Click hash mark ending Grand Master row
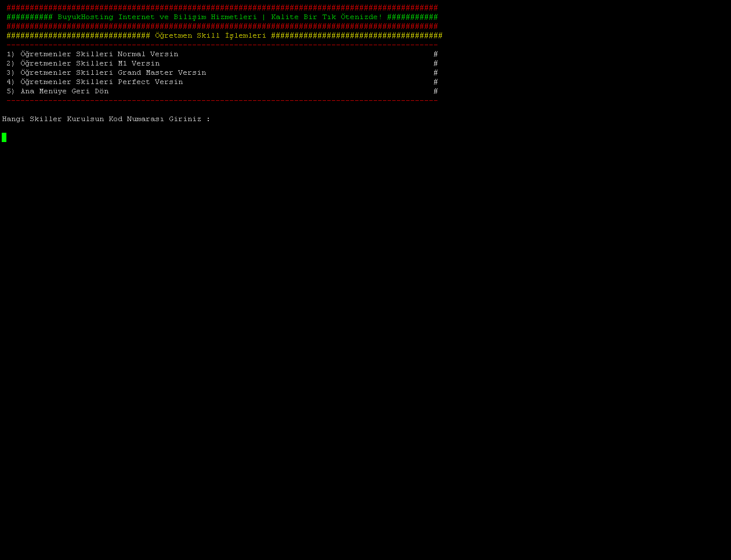Screen dimensions: 731x560 (436, 73)
